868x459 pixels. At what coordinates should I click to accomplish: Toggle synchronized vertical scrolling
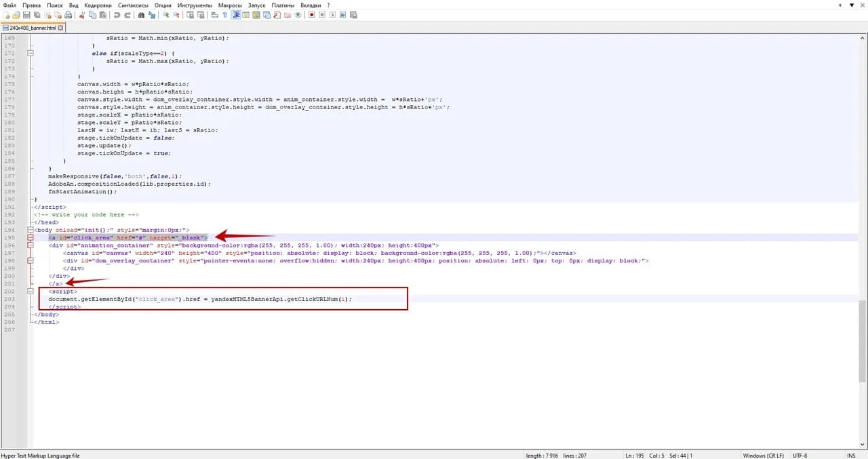click(x=190, y=15)
